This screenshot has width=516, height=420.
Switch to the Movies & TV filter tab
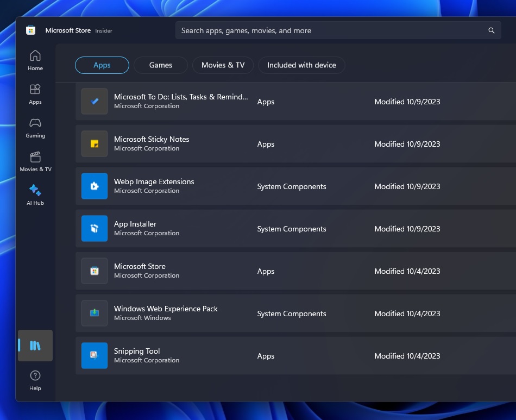tap(223, 65)
